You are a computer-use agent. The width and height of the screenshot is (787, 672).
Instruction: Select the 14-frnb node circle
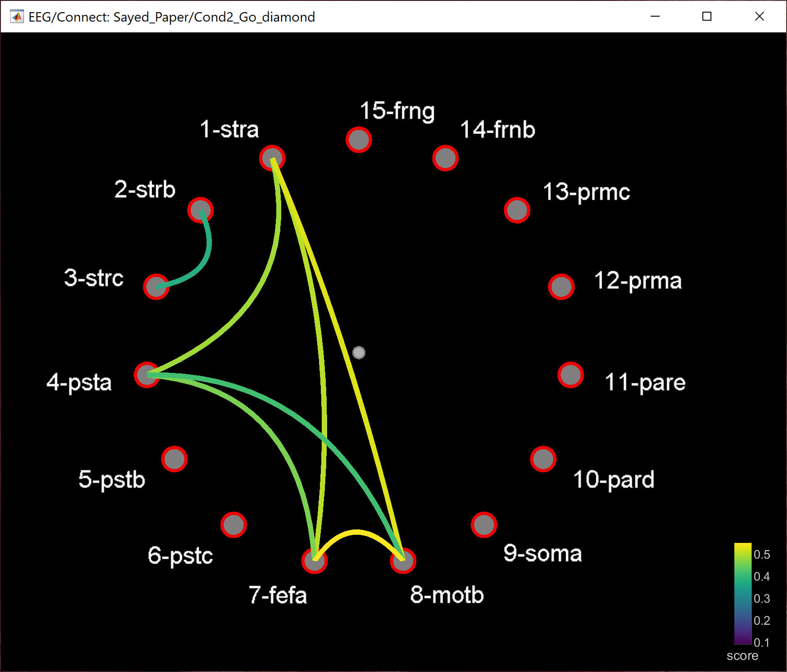[445, 158]
